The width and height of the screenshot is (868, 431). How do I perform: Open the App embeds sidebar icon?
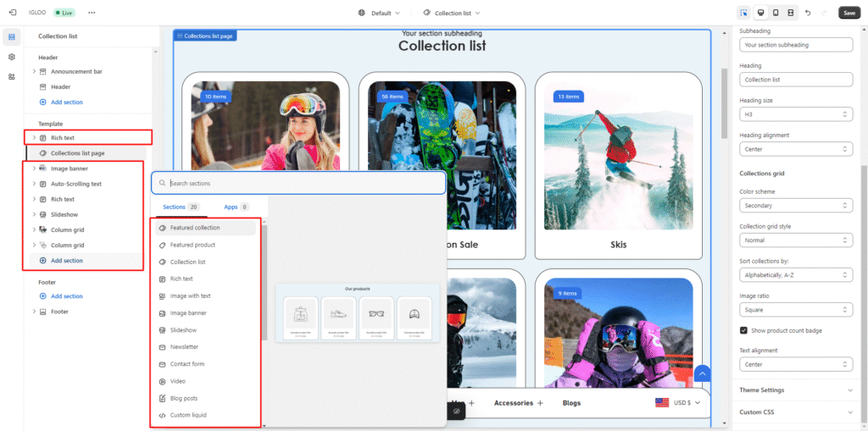pos(12,76)
